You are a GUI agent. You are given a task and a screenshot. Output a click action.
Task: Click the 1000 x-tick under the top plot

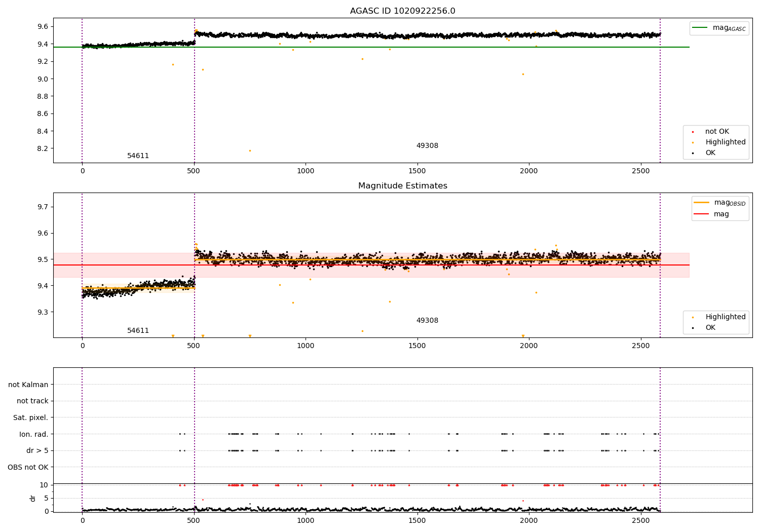click(306, 171)
